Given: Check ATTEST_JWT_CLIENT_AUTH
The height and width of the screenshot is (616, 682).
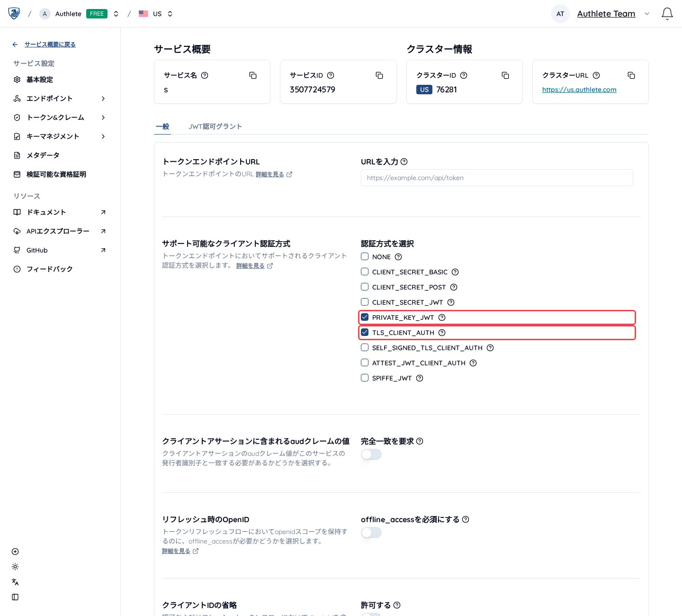Looking at the screenshot, I should [365, 362].
